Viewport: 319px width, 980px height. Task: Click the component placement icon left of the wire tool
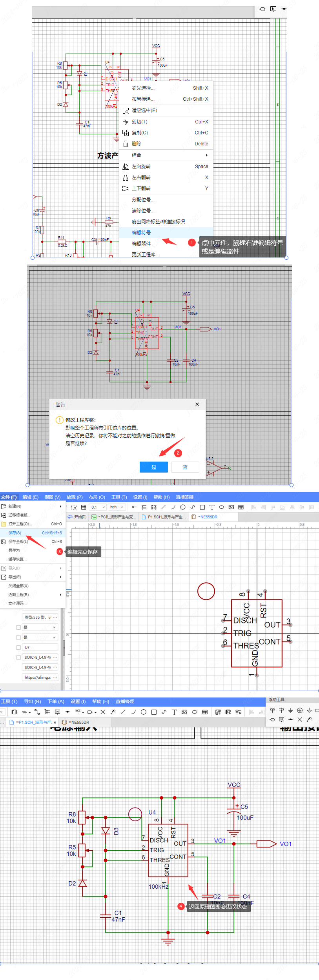(15, 712)
